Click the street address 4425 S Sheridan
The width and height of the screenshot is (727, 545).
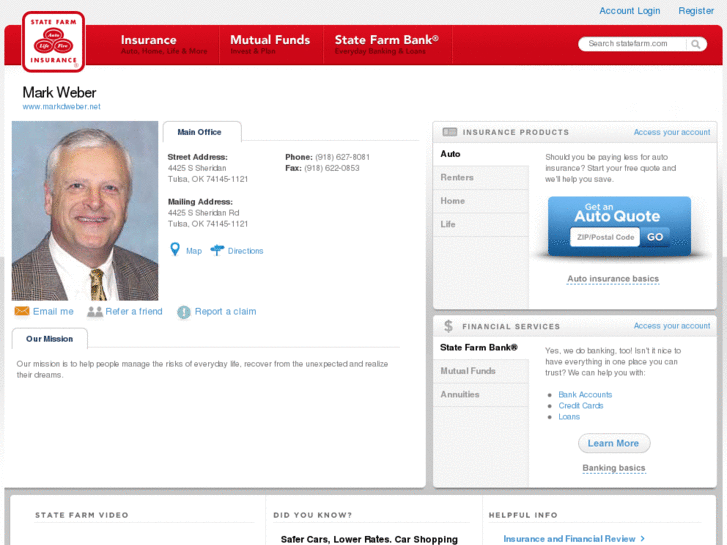197,168
